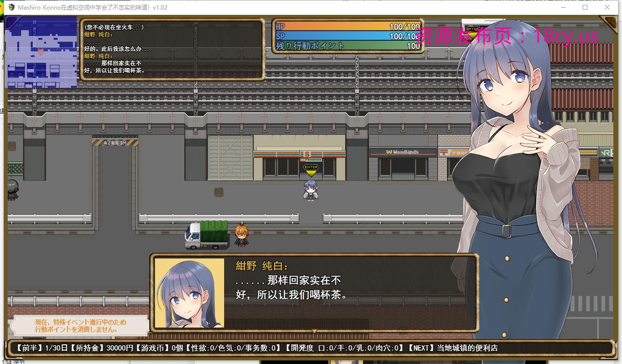Click the 特殊イベント進行中 notice box
Image resolution: width=622 pixels, height=364 pixels.
(x=79, y=326)
